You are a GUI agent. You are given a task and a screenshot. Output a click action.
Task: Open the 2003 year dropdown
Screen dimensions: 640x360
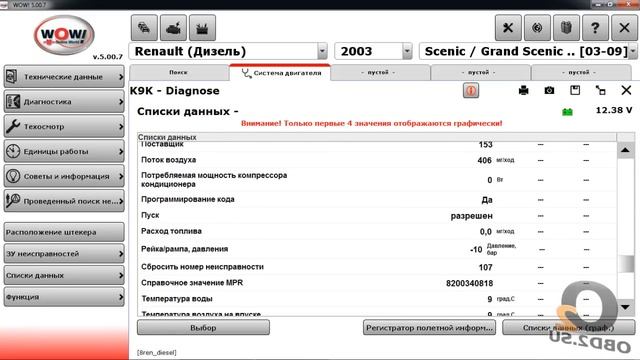[407, 51]
